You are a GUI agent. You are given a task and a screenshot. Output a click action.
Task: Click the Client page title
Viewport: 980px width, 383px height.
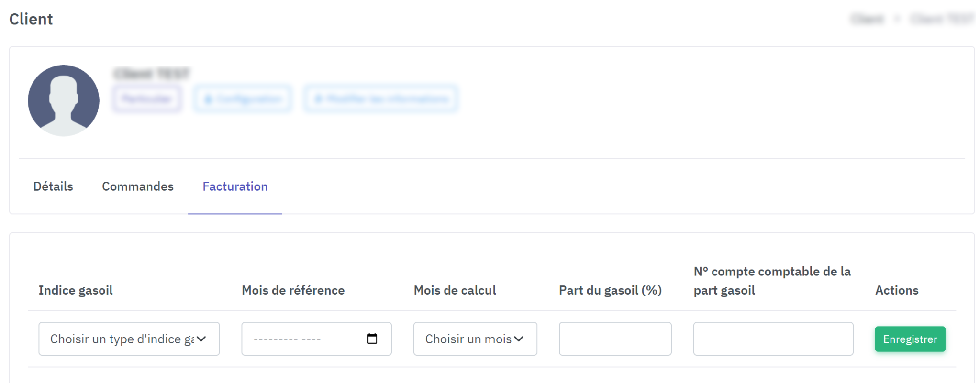point(31,19)
